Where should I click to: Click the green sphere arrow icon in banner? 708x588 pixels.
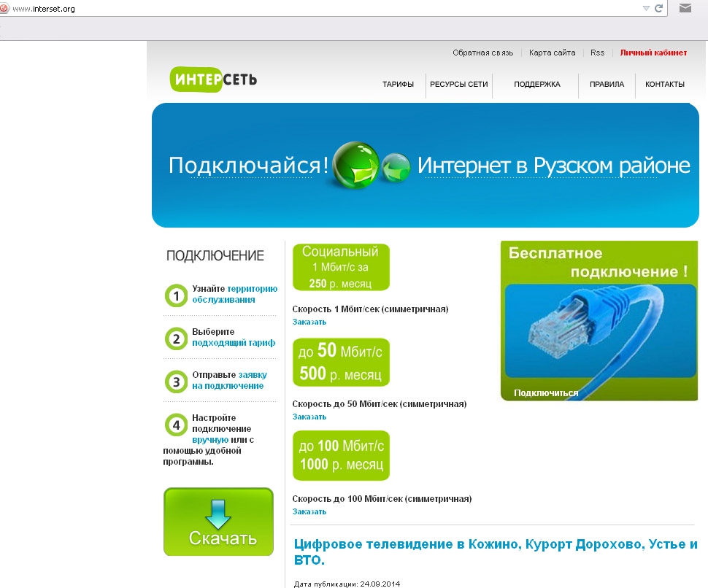pos(355,166)
